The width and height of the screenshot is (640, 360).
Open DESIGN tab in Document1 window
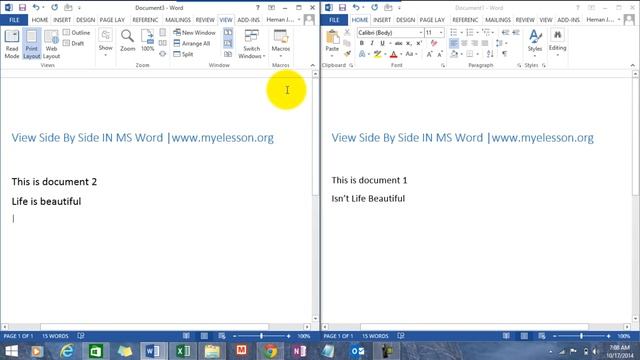pos(405,20)
